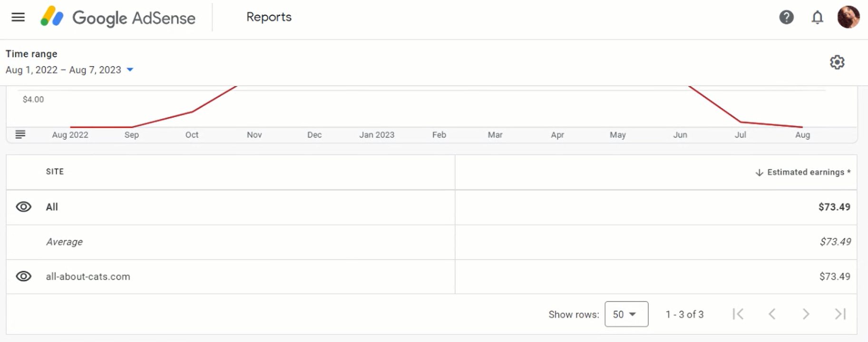Click the Feb axis label
This screenshot has width=868, height=342.
tap(439, 135)
